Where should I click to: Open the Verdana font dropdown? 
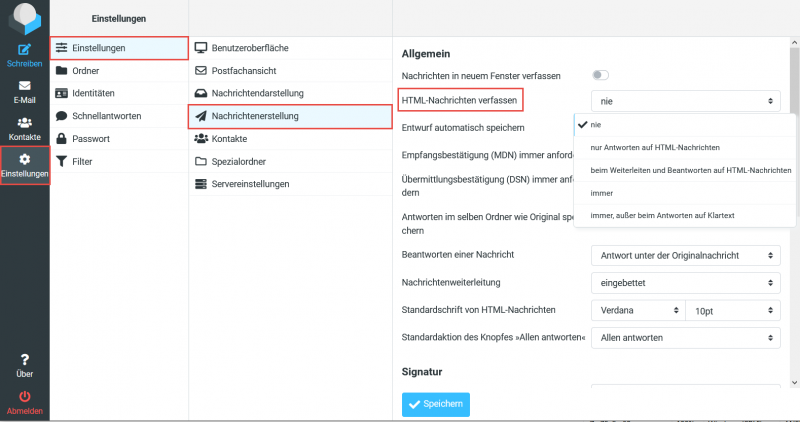(637, 310)
